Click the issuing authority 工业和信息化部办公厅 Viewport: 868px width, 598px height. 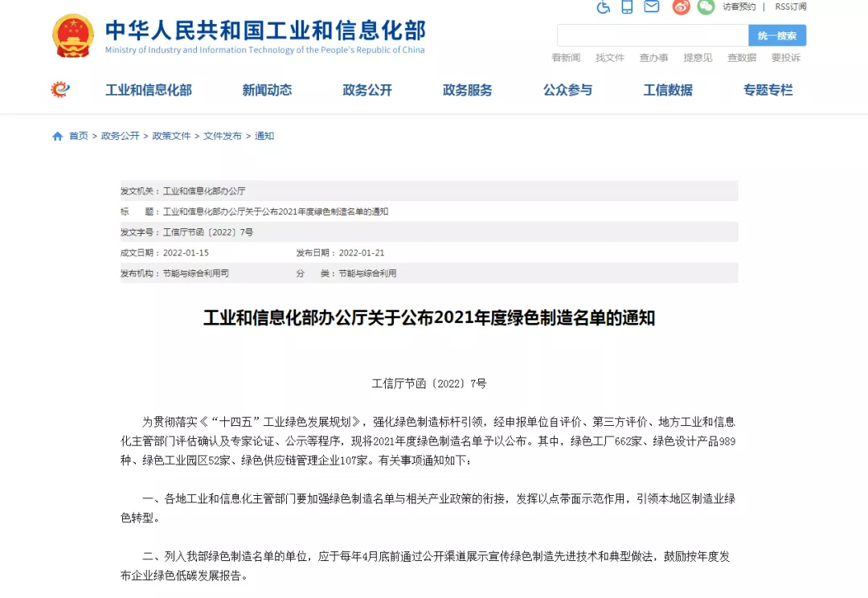tap(204, 191)
